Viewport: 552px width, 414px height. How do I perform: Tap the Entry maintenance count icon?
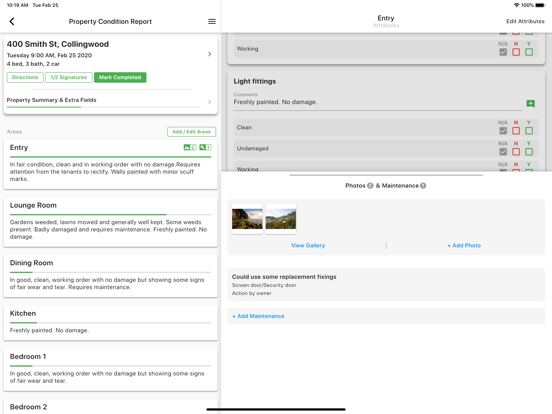205,148
